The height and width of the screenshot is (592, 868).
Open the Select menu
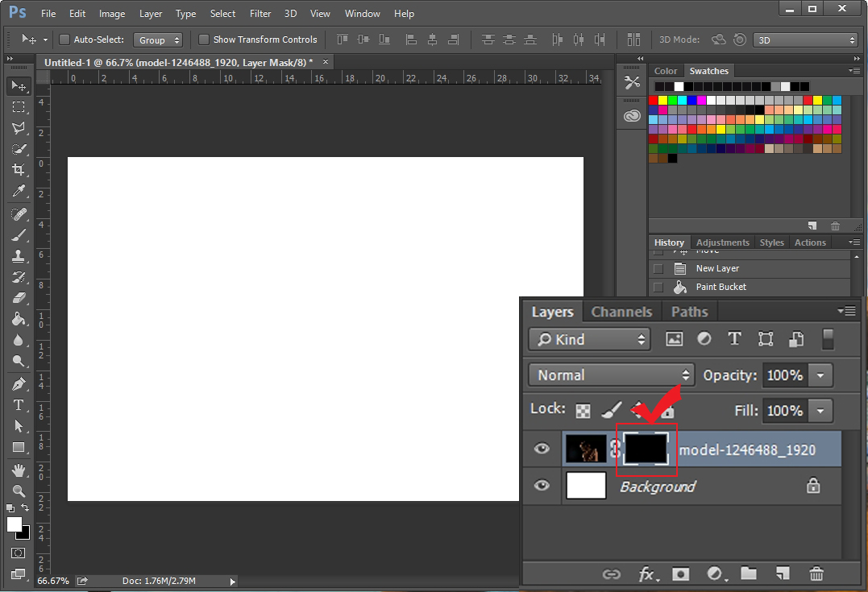(x=222, y=13)
